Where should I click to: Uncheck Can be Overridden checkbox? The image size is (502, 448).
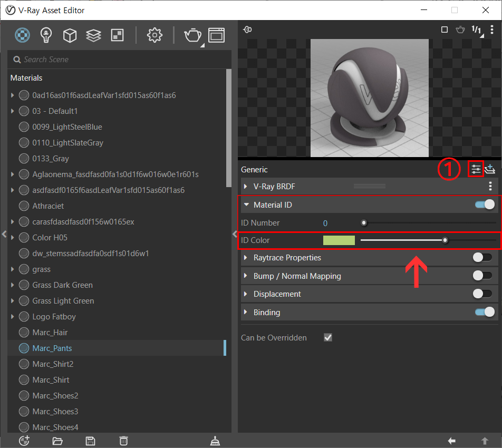click(328, 337)
